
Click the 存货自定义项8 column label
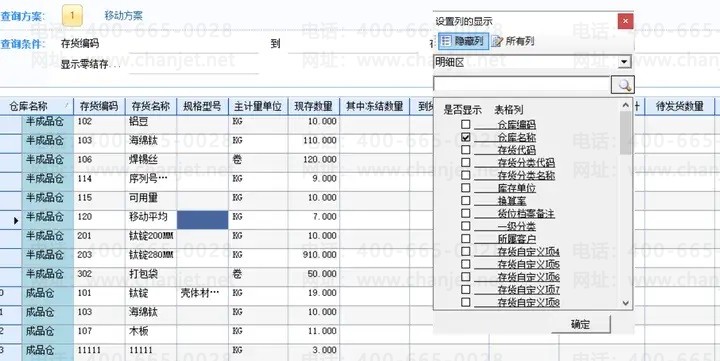[x=528, y=303]
